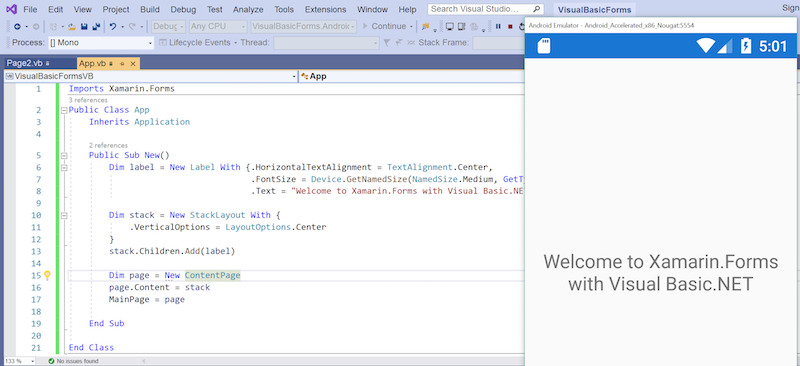The image size is (800, 366).
Task: Click the 'MainPage = page' code line
Action: [x=146, y=299]
